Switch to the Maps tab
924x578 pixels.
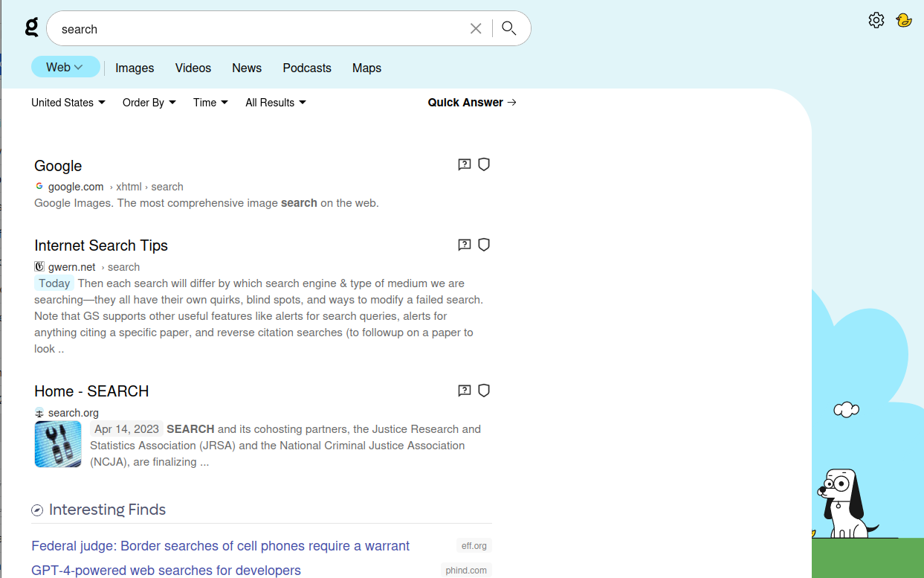coord(366,68)
